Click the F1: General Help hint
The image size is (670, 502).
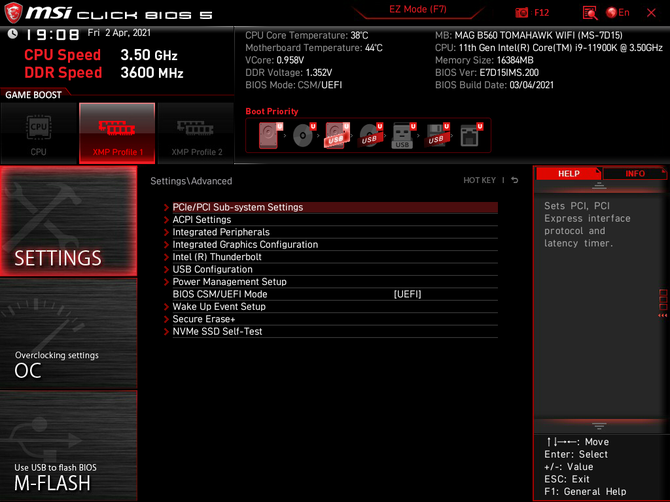pyautogui.click(x=585, y=491)
